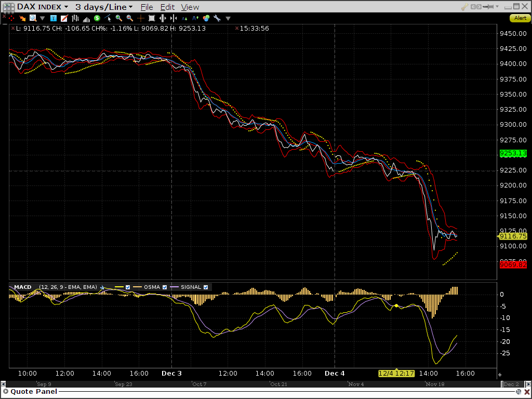532x399 pixels.
Task: Select the blue T text annotation tool
Action: pos(54,18)
